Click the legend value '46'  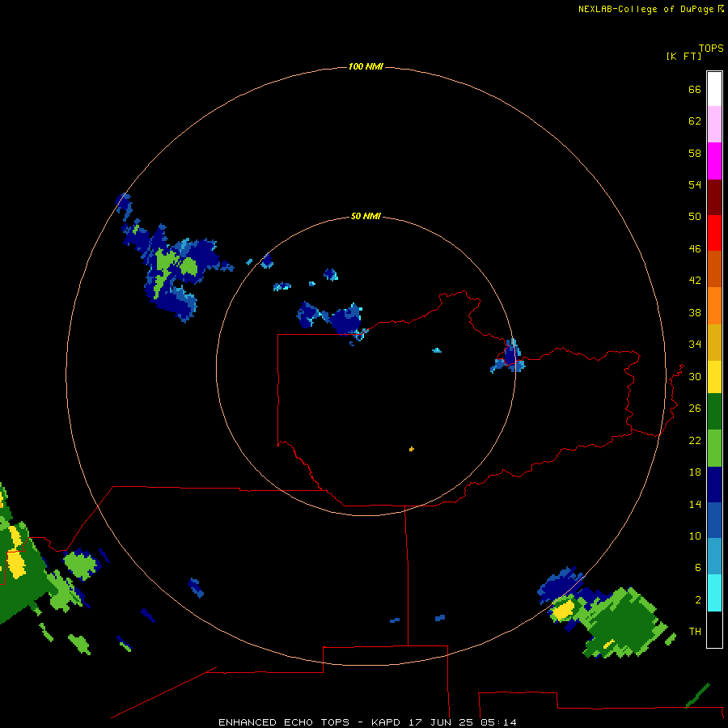(695, 249)
